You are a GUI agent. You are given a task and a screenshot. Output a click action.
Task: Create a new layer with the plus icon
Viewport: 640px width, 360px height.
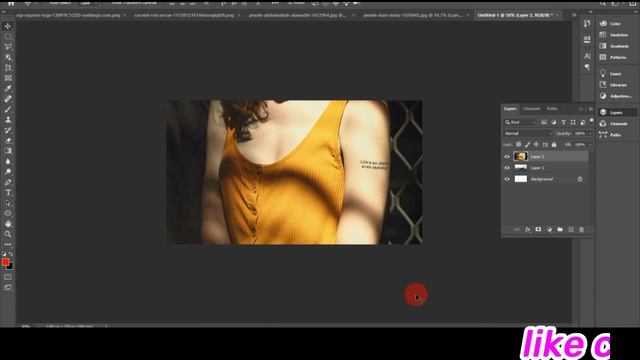click(x=571, y=230)
